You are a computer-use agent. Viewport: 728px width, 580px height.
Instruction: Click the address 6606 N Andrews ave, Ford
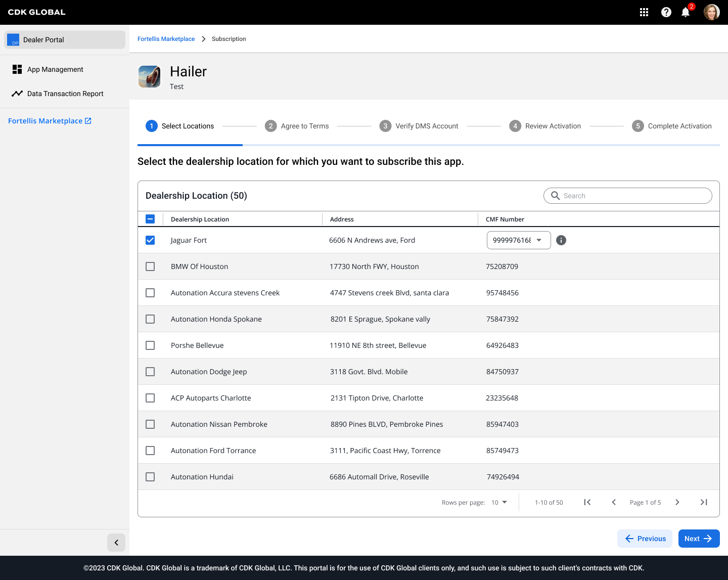[372, 240]
